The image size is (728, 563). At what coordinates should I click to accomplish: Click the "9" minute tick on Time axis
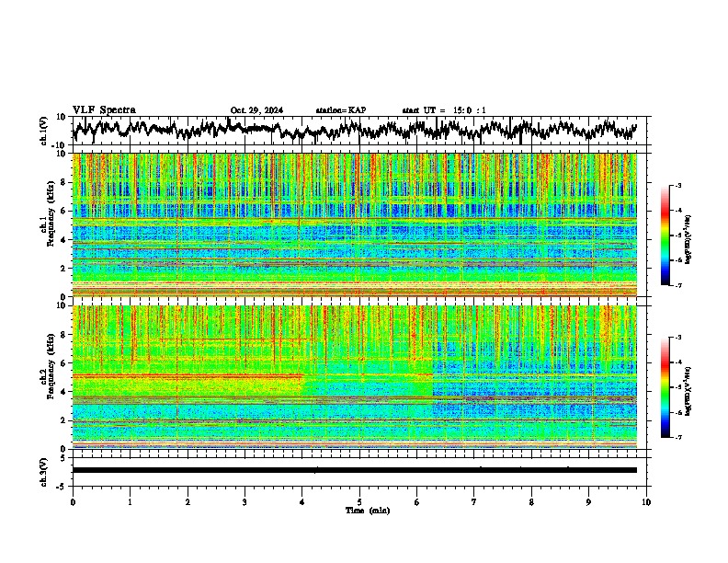(588, 502)
